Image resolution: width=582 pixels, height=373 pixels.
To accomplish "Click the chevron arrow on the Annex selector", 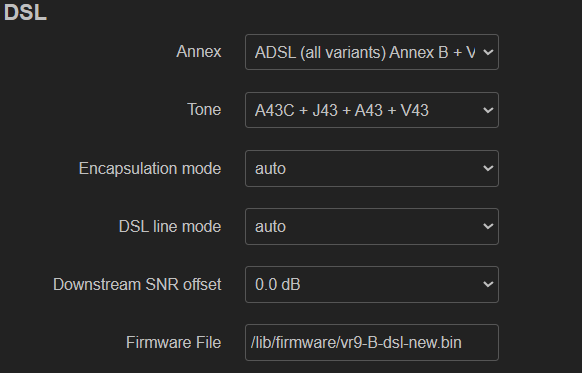I will coord(488,52).
